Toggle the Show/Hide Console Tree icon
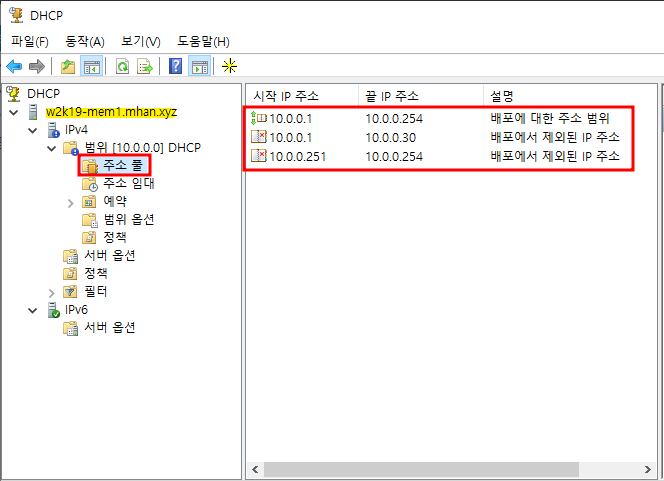 [x=91, y=66]
